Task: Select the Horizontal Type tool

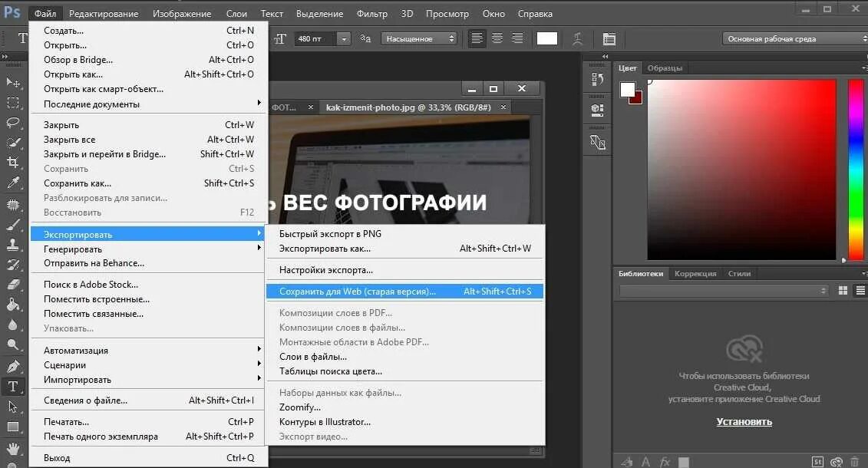Action: pyautogui.click(x=13, y=386)
